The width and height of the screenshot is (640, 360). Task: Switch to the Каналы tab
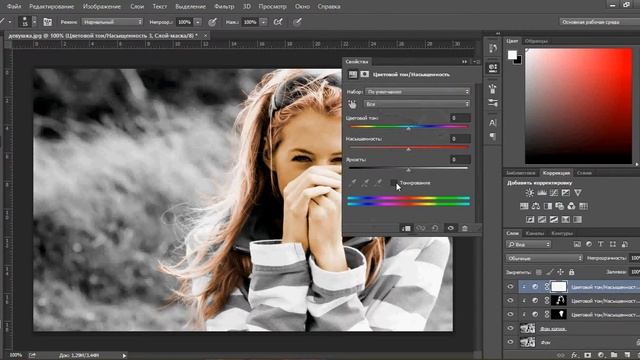[535, 233]
